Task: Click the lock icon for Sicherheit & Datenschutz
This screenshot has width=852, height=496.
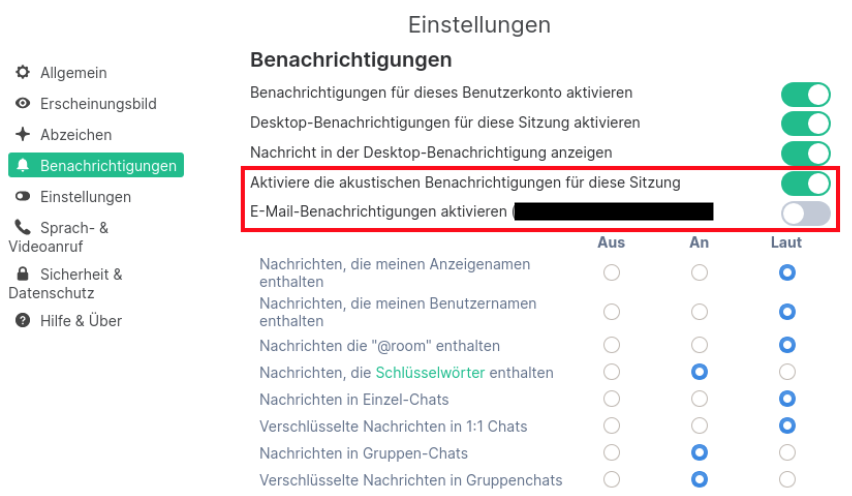Action: (23, 274)
